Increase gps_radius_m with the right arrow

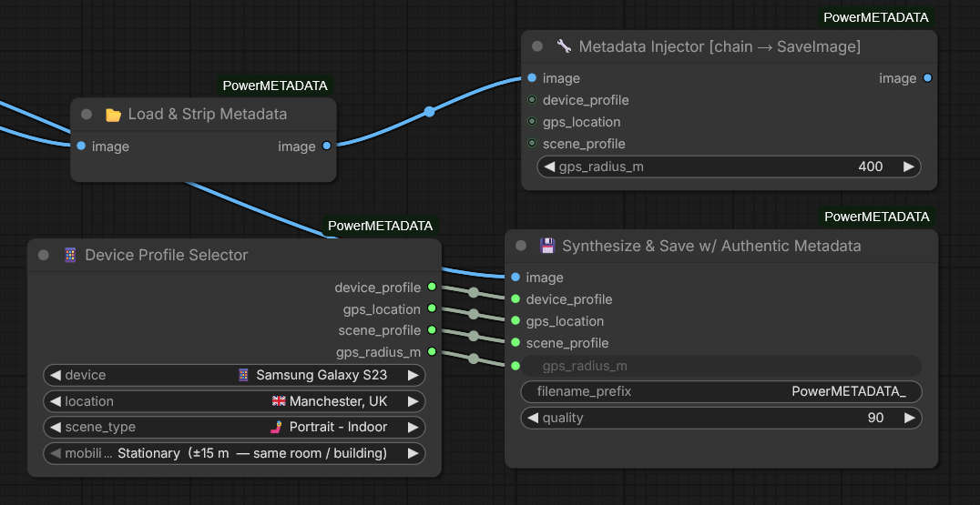[x=908, y=167]
